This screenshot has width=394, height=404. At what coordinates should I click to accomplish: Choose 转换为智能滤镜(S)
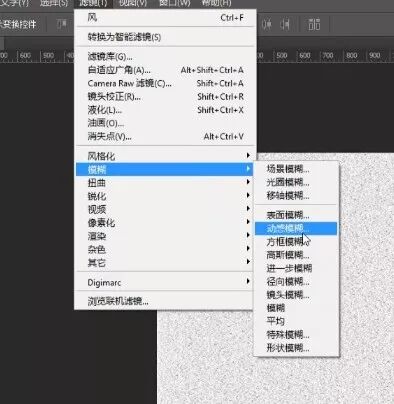pyautogui.click(x=165, y=37)
